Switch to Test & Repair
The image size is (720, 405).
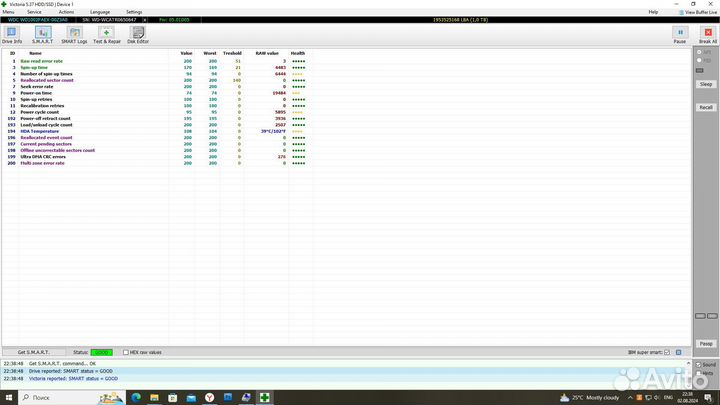(x=107, y=35)
